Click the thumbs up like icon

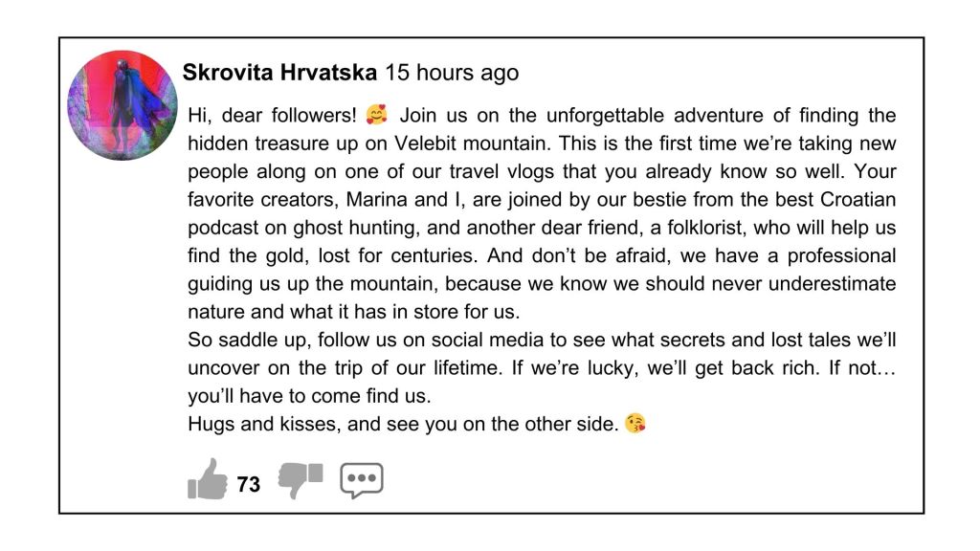tap(208, 479)
